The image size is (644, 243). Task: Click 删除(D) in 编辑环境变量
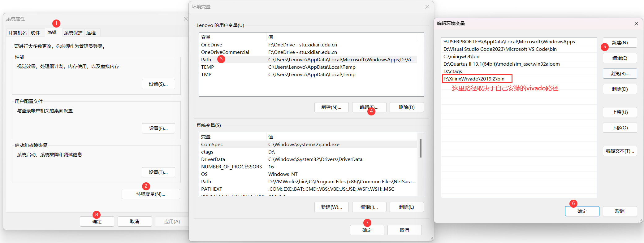pos(620,89)
